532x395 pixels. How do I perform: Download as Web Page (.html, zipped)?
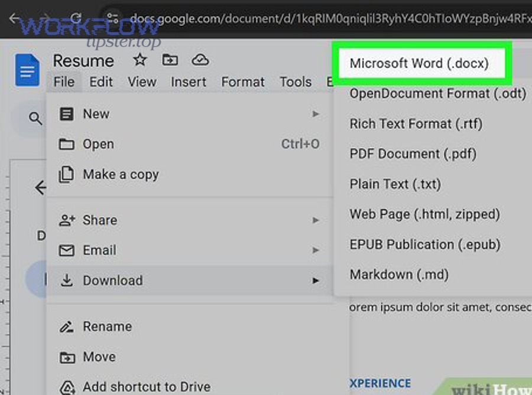tap(425, 214)
